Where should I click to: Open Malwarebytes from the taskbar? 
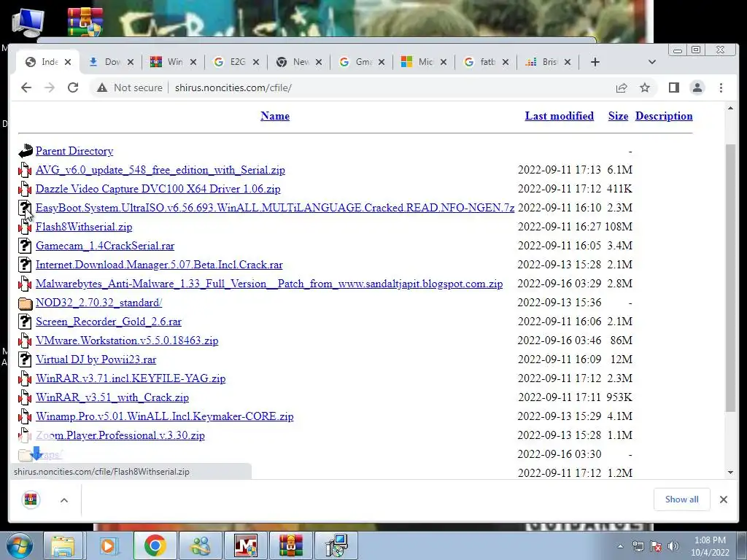(x=246, y=545)
